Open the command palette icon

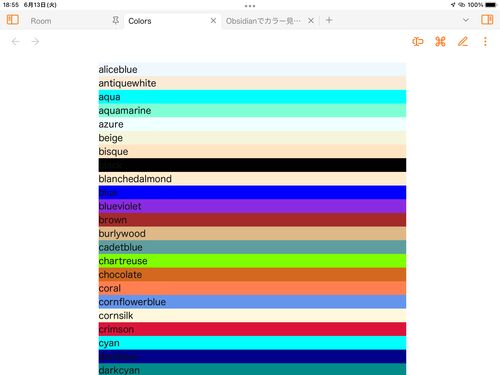coord(440,42)
